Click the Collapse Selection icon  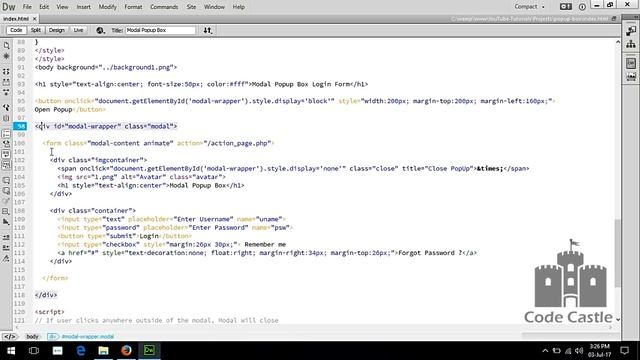(6, 82)
